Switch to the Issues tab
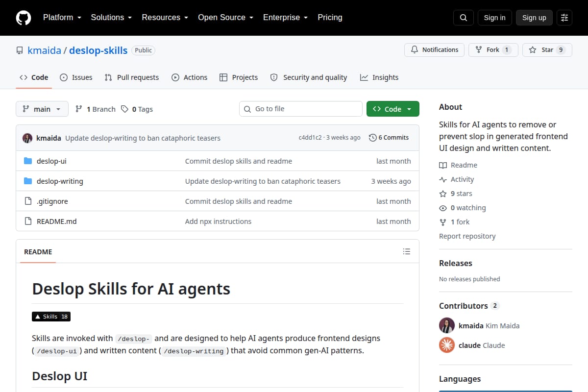The height and width of the screenshot is (392, 588). pos(76,77)
